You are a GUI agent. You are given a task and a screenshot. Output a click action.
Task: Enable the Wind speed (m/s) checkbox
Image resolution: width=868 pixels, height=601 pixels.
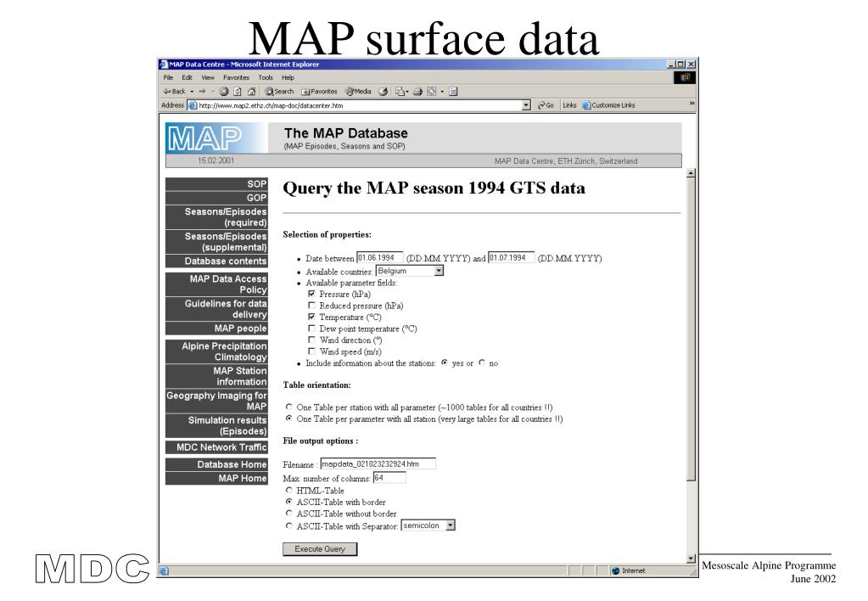coord(311,351)
